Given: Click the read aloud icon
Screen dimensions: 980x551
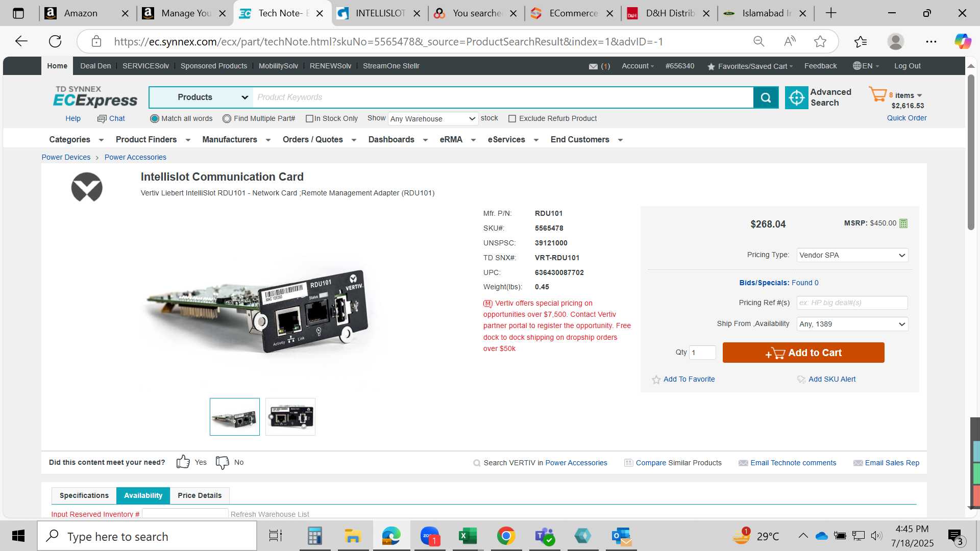Looking at the screenshot, I should coord(790,41).
